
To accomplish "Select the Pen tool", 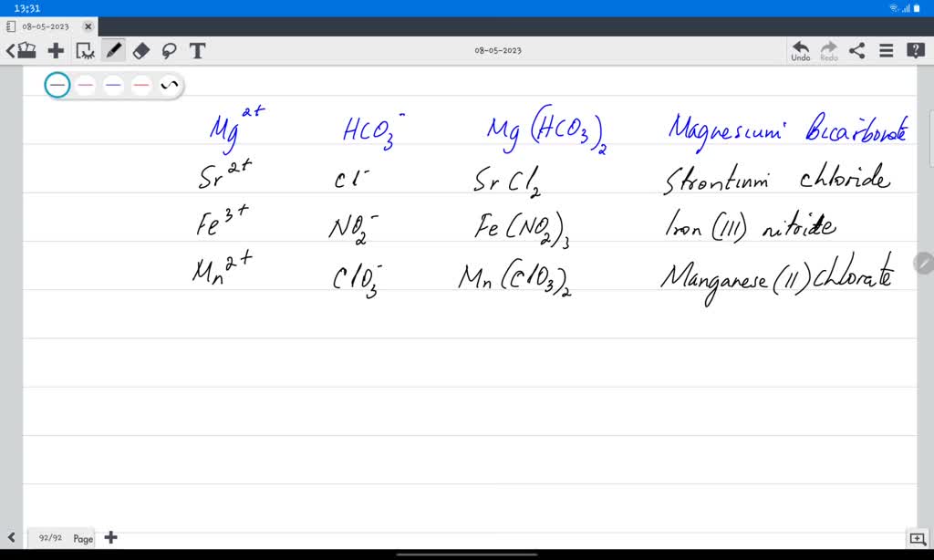I will [x=113, y=50].
